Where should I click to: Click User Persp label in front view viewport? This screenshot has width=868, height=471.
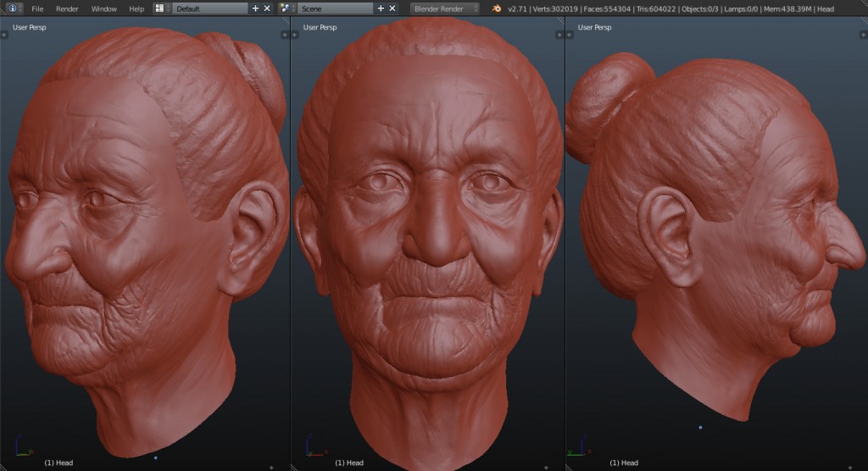click(x=320, y=27)
